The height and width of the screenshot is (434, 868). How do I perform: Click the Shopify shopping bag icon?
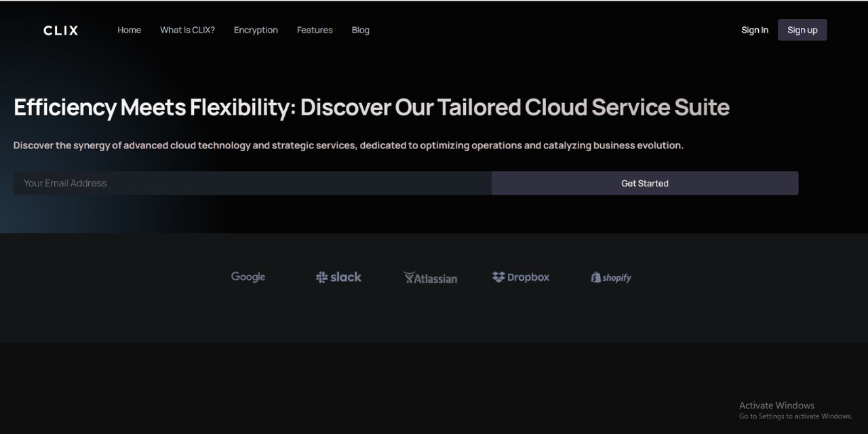(x=596, y=277)
